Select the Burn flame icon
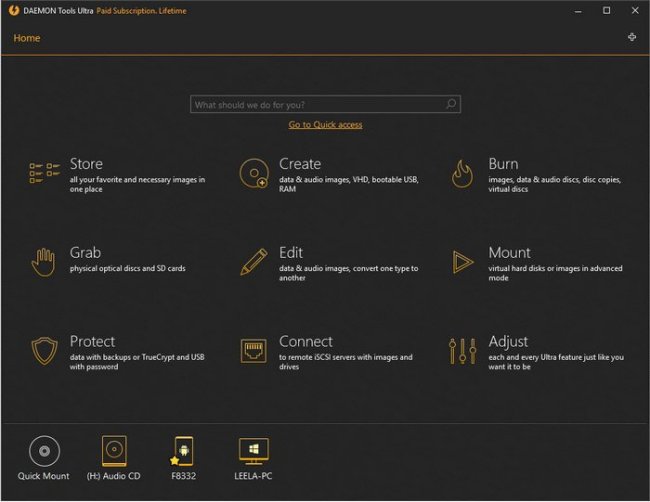650x502 pixels. 462,174
